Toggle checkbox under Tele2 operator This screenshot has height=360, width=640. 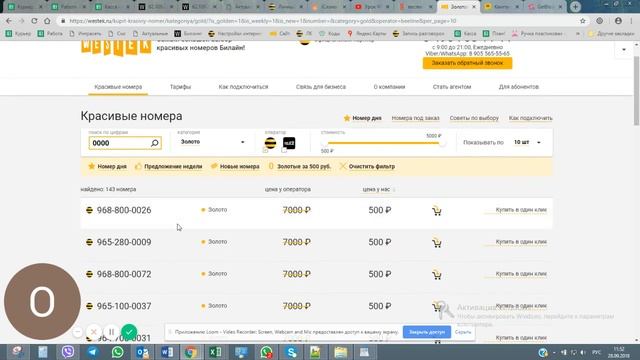(284, 151)
